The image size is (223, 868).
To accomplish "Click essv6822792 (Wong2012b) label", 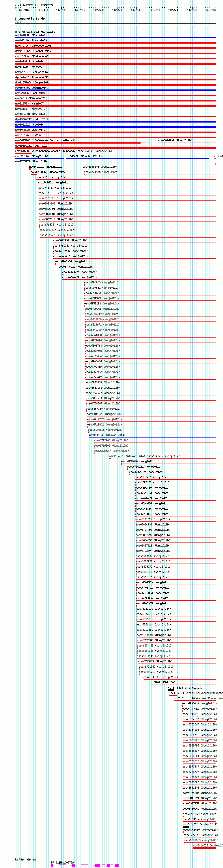I will (x=70, y=240).
